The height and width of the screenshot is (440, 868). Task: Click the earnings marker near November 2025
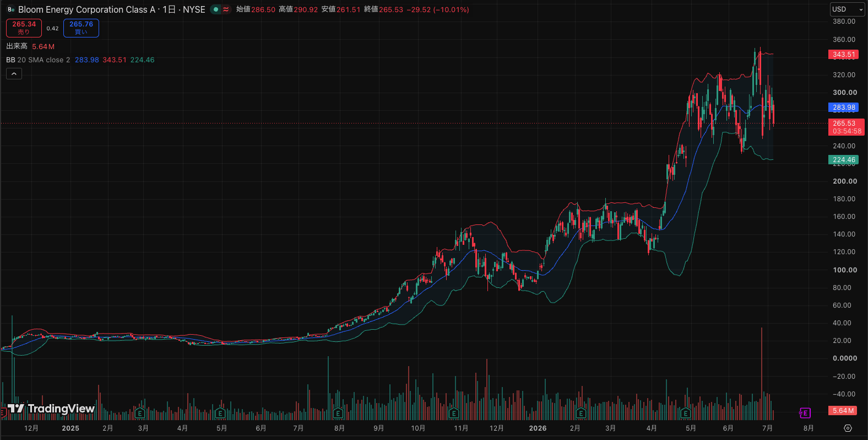coord(454,413)
